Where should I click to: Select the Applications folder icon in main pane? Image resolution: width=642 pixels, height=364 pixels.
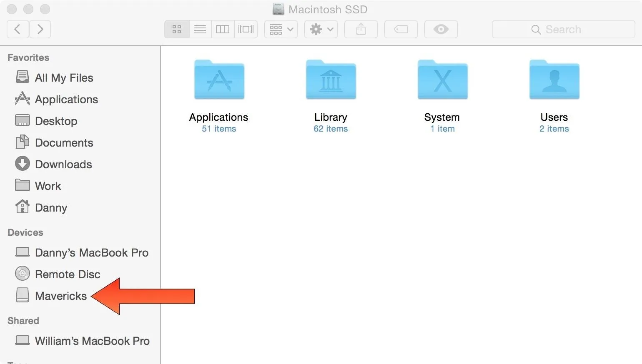[219, 80]
